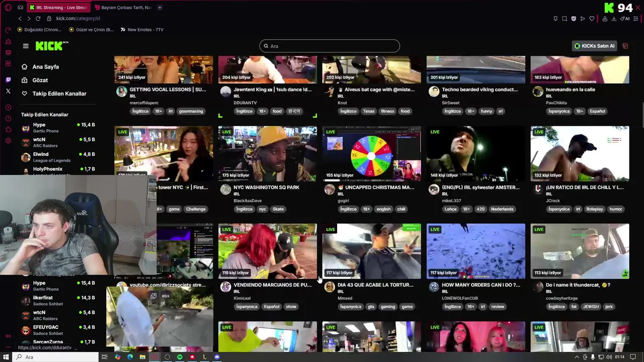Click the address bar lock icon
This screenshot has height=362, width=644.
pyautogui.click(x=49, y=19)
